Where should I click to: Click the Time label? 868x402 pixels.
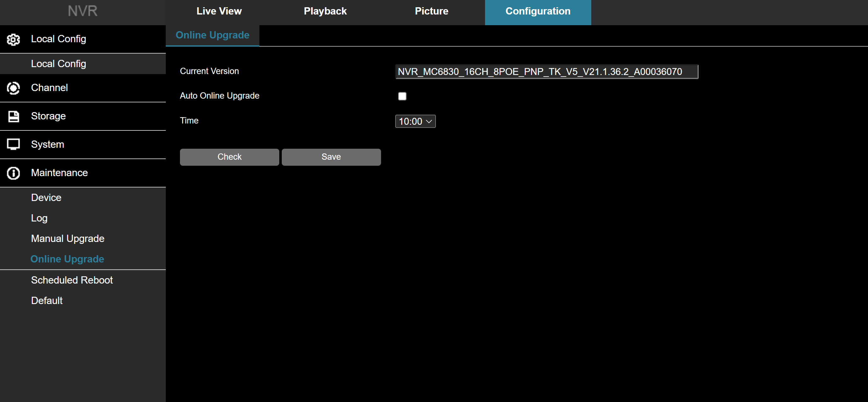(189, 121)
